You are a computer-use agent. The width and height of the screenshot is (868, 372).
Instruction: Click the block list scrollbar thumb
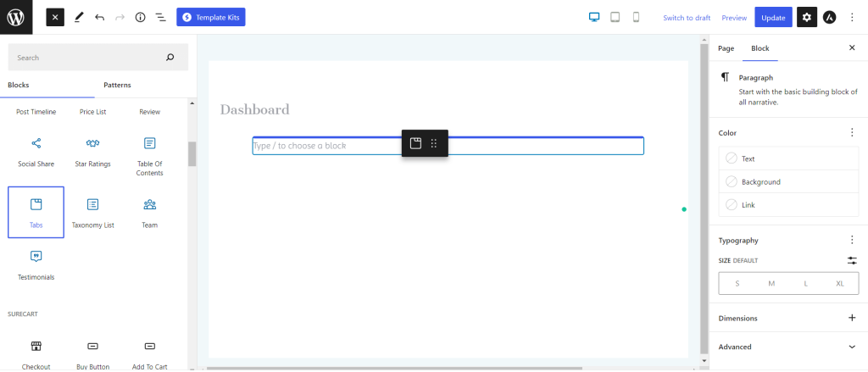pyautogui.click(x=192, y=154)
